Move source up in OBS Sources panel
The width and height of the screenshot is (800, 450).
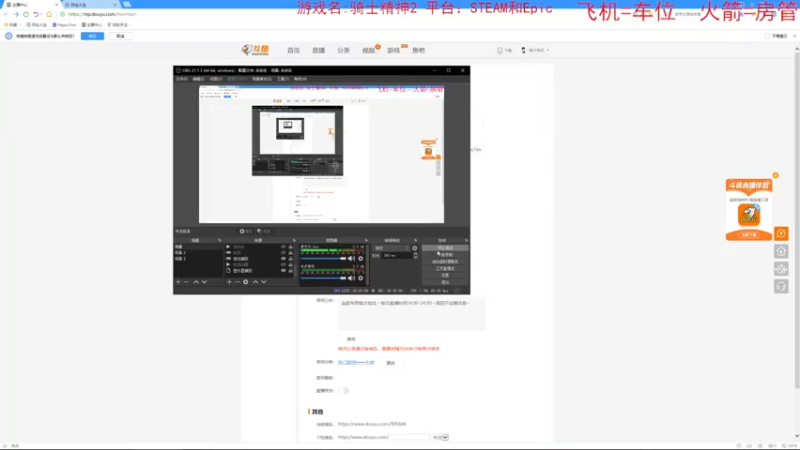click(x=256, y=282)
